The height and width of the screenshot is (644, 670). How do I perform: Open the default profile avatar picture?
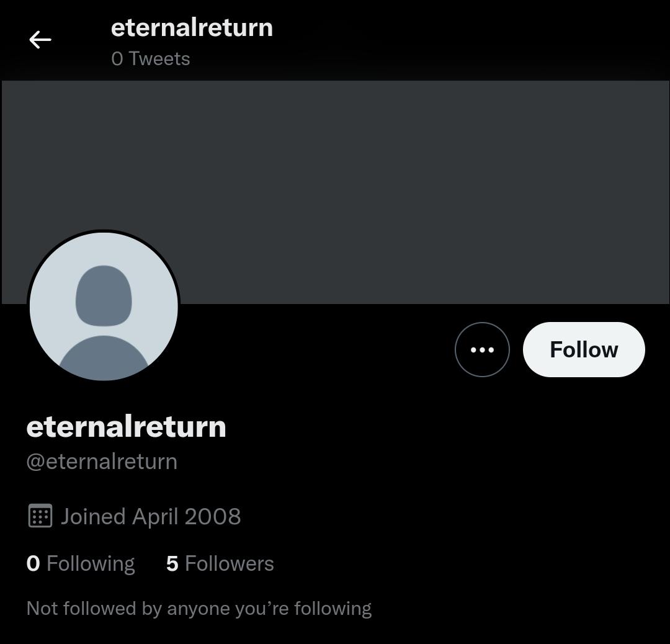[104, 306]
